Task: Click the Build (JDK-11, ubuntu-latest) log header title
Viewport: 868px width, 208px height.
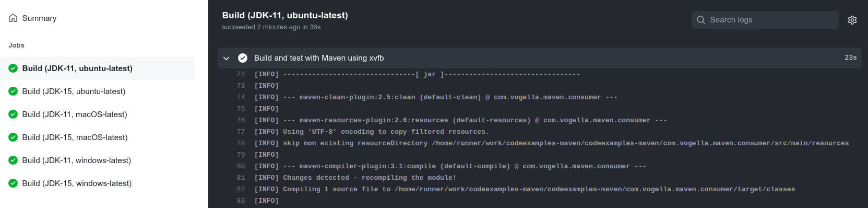Action: [285, 15]
